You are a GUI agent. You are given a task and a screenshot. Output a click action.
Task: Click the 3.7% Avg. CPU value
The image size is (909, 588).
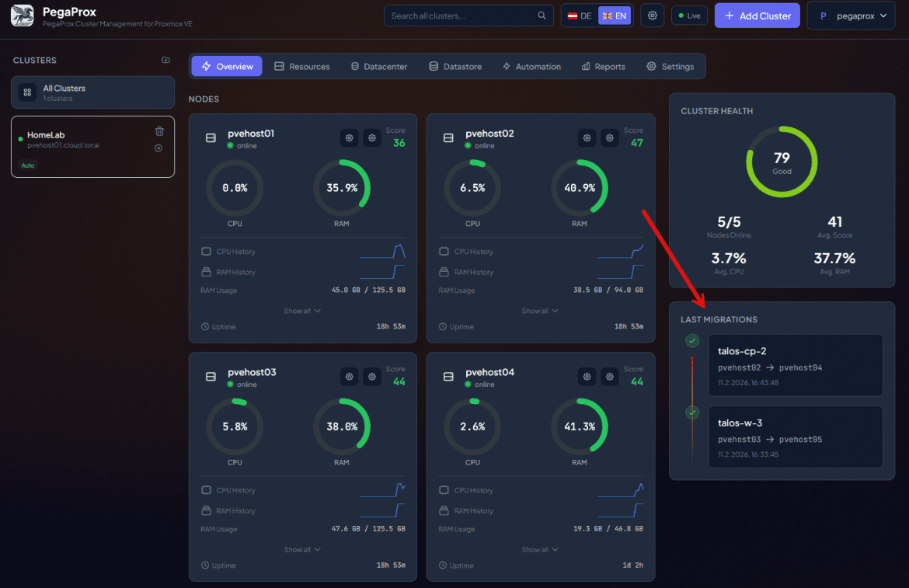pyautogui.click(x=729, y=258)
